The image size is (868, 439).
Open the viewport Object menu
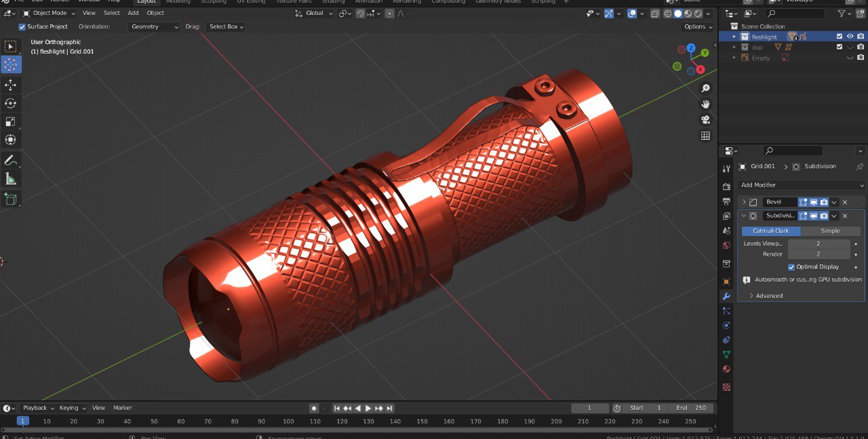pos(155,13)
